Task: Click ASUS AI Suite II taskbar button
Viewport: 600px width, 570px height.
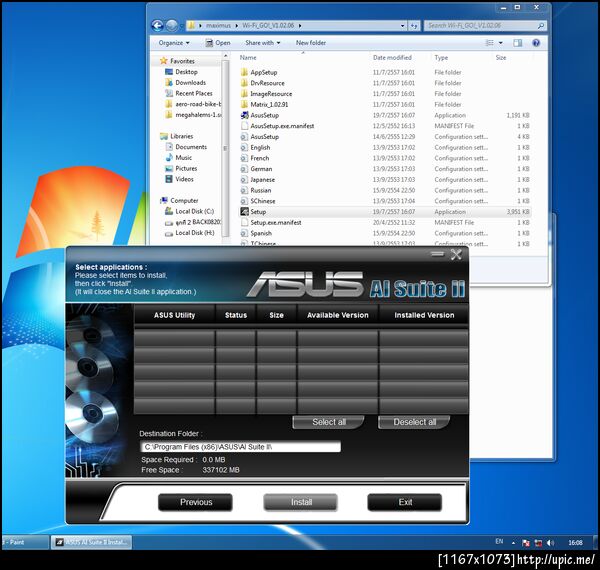Action: coord(91,542)
